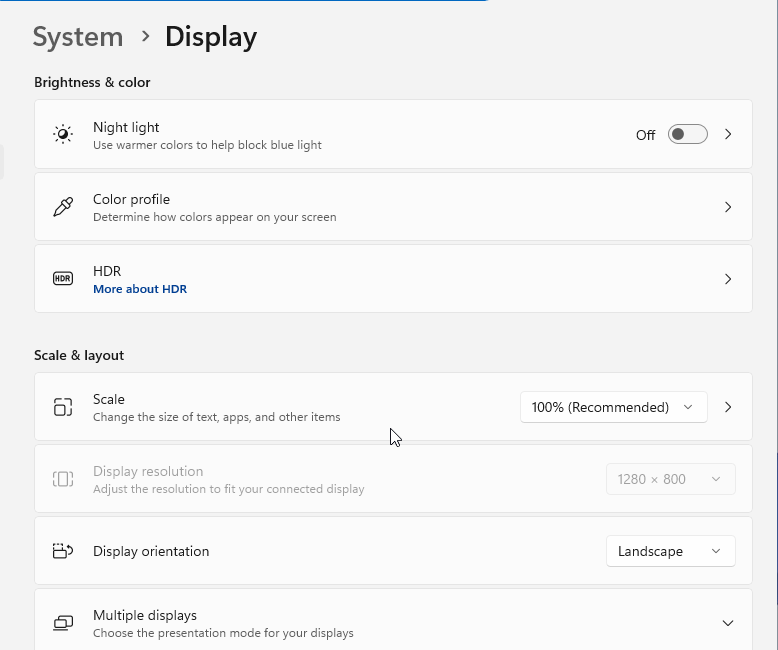Click the Night light label
The width and height of the screenshot is (778, 650).
click(126, 128)
